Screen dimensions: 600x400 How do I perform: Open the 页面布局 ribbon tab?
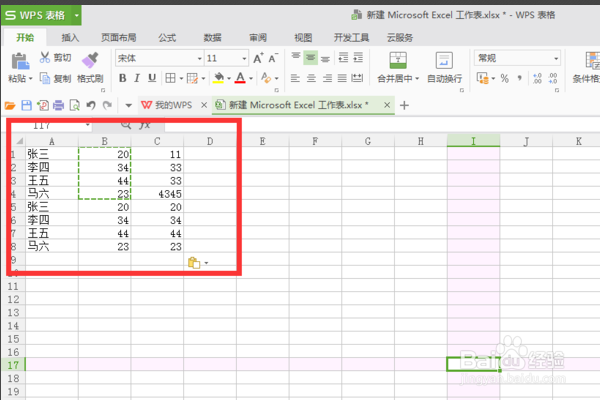pyautogui.click(x=119, y=38)
